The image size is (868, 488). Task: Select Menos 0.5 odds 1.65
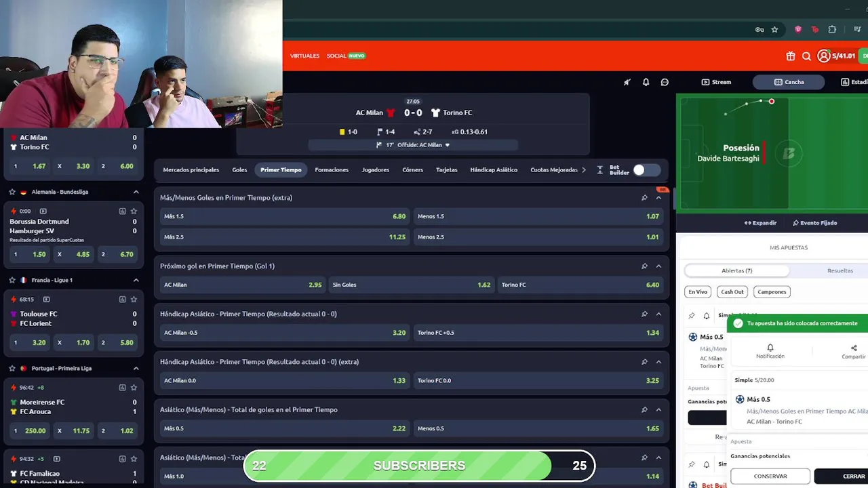538,428
